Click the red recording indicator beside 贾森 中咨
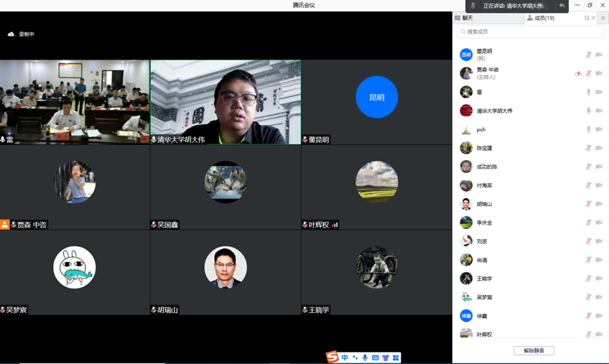 (x=579, y=74)
